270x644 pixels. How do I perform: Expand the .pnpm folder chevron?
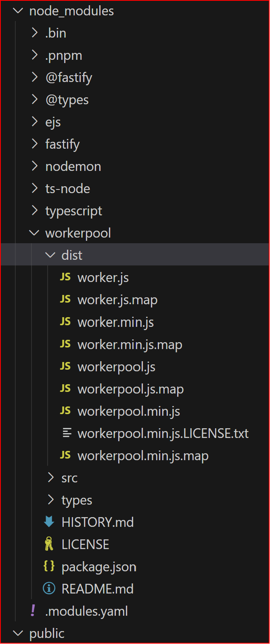click(35, 55)
